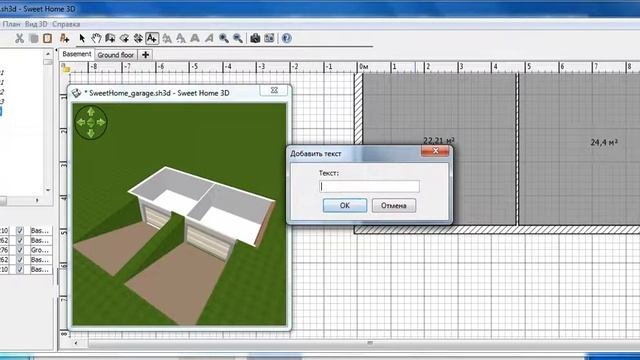Screen dimensions: 640x360
Task: Open Help with the question mark icon
Action: coord(287,38)
